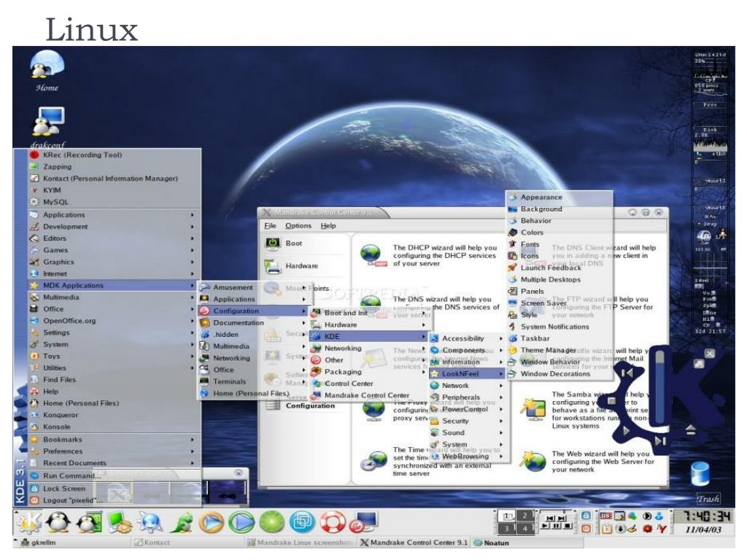This screenshot has width=747, height=560.
Task: Choose Run Command in the K menu
Action: tap(115, 475)
